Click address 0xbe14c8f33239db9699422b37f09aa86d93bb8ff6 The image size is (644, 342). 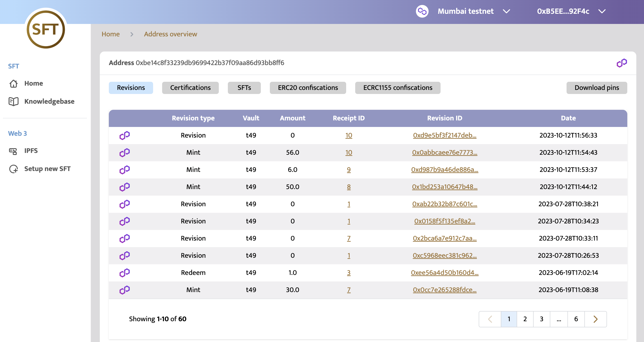point(210,63)
